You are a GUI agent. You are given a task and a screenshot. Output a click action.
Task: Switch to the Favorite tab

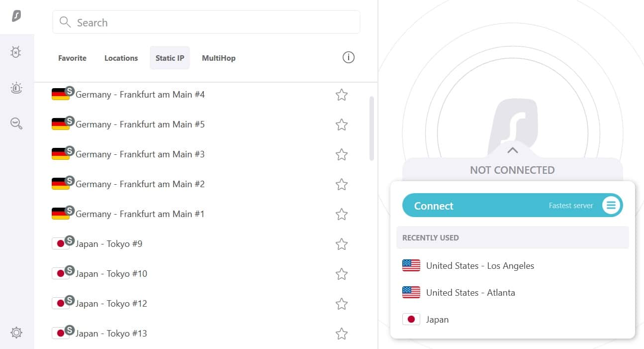pos(72,58)
